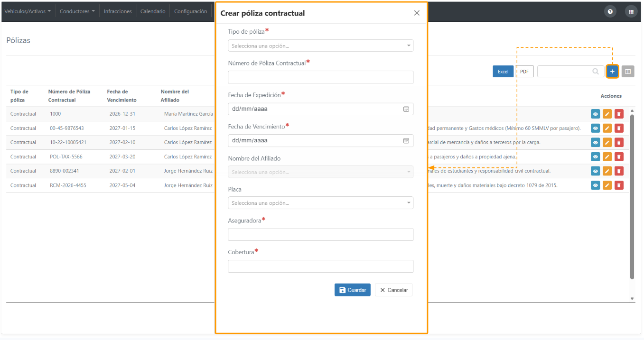Export the table to Excel

coord(503,72)
